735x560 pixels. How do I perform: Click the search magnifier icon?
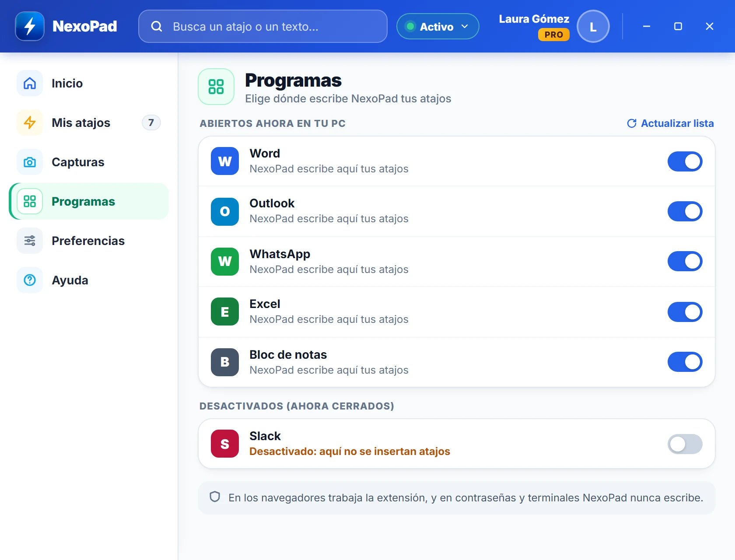click(x=157, y=27)
